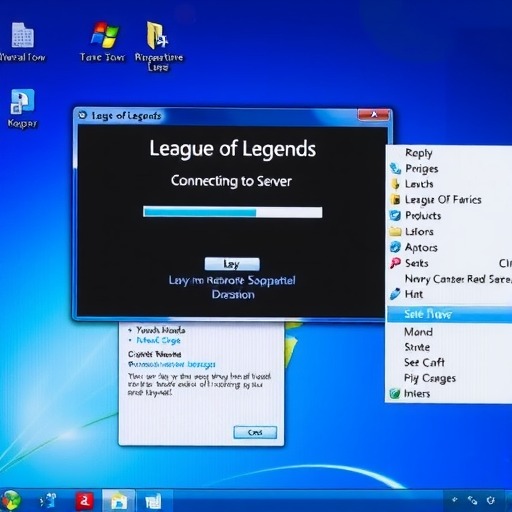Select 'Strite' menu entry

click(417, 347)
